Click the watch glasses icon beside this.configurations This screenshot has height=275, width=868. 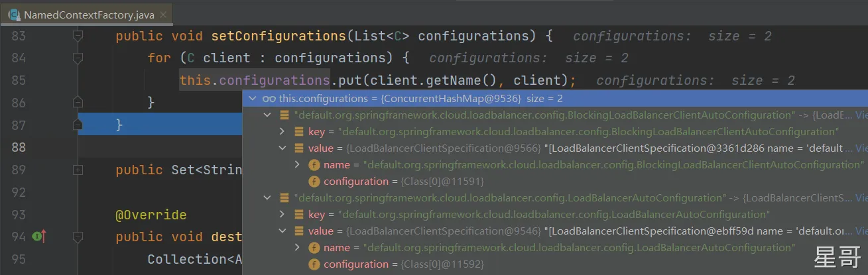click(x=269, y=99)
